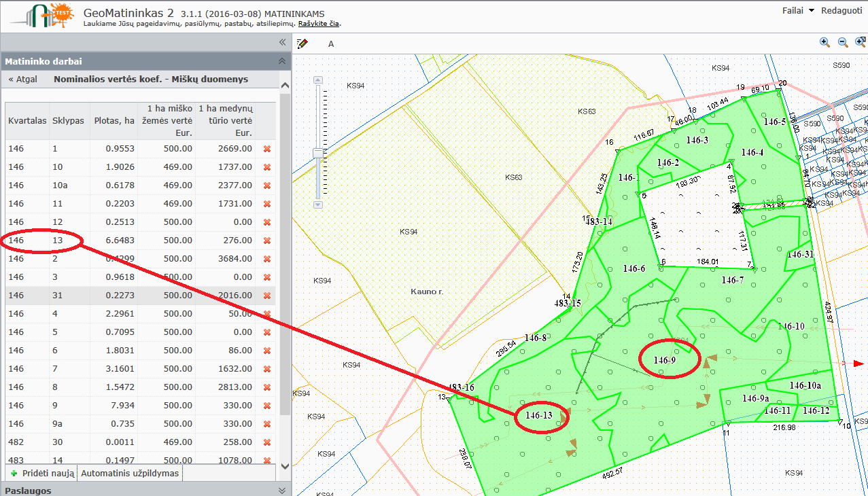Select the zoom-to-area magnifier tool
Screen dimensions: 868x496
(861, 42)
